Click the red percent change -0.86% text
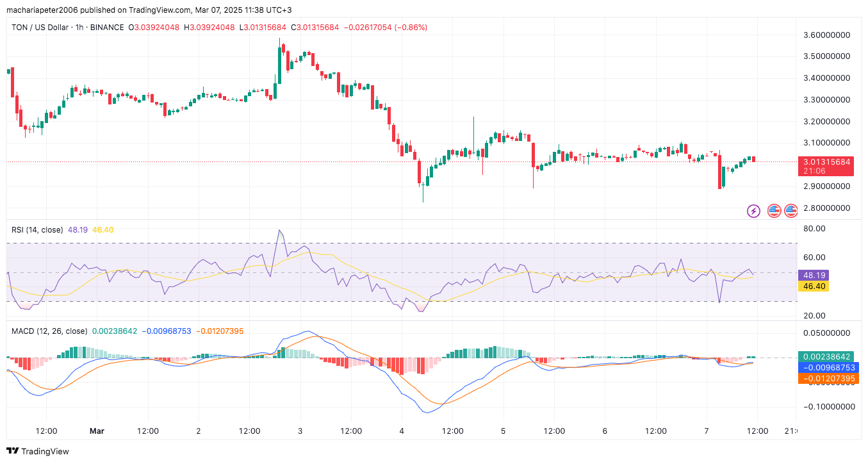Screen dimensions: 868x462 click(x=410, y=28)
